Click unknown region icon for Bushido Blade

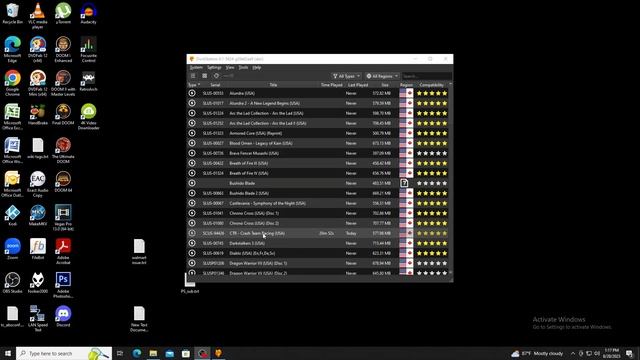404,183
